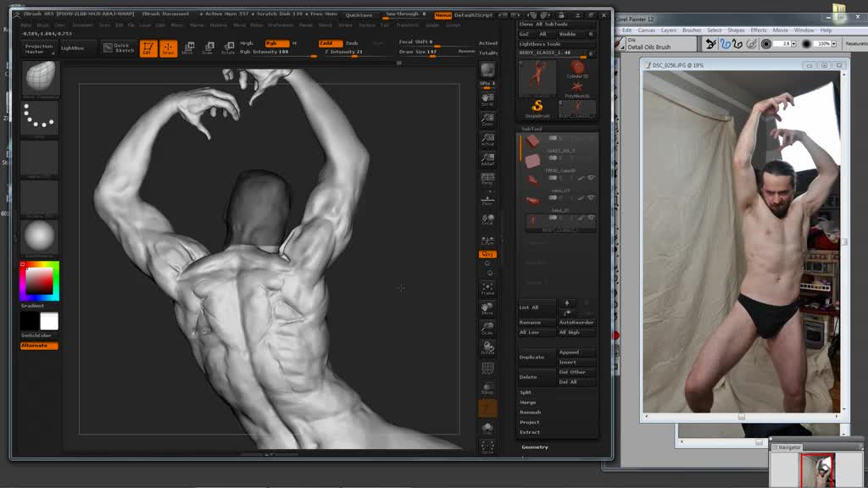The image size is (868, 488).
Task: Open the material sphere selector
Action: click(39, 238)
